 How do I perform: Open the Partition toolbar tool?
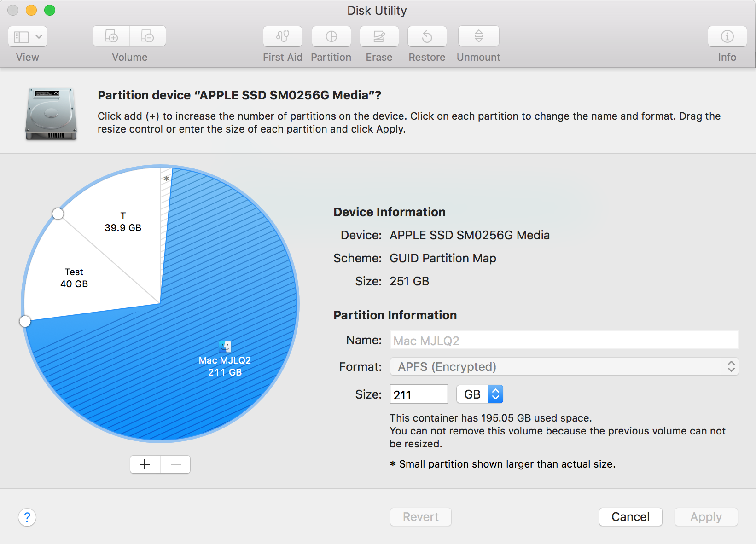(x=331, y=36)
